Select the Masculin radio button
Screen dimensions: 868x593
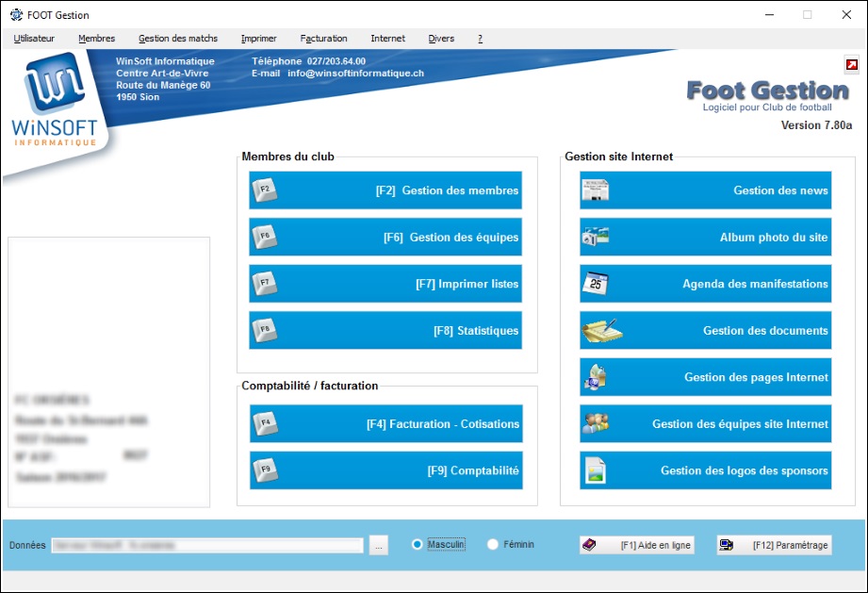point(418,544)
